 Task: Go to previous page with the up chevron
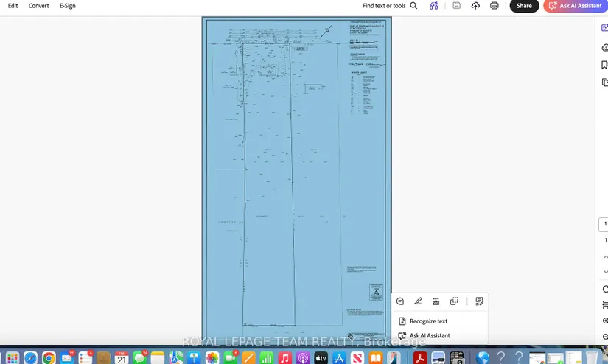pyautogui.click(x=604, y=256)
